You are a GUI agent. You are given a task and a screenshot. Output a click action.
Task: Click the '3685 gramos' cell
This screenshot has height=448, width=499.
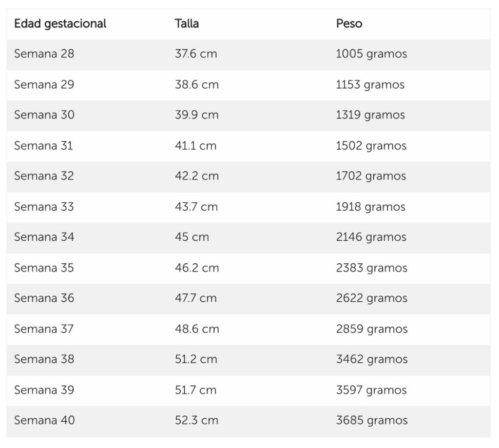(x=371, y=420)
